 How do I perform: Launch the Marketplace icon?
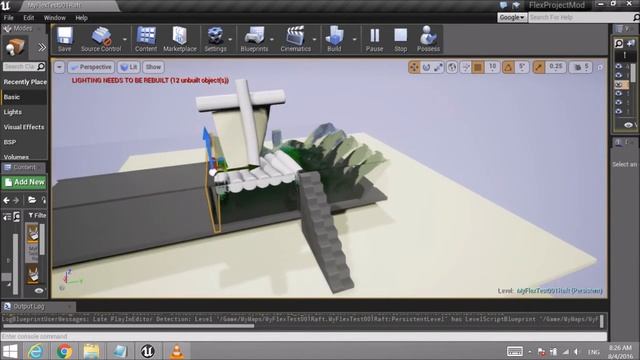click(180, 39)
